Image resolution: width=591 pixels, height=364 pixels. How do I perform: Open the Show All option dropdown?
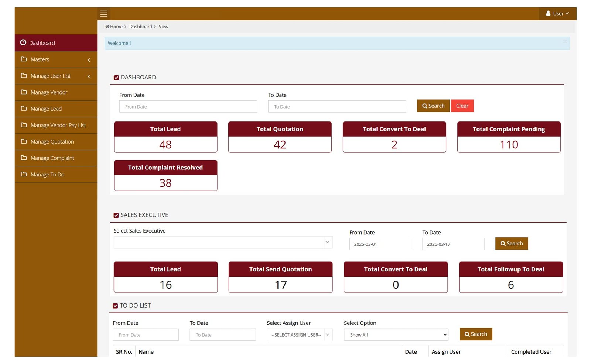(396, 335)
